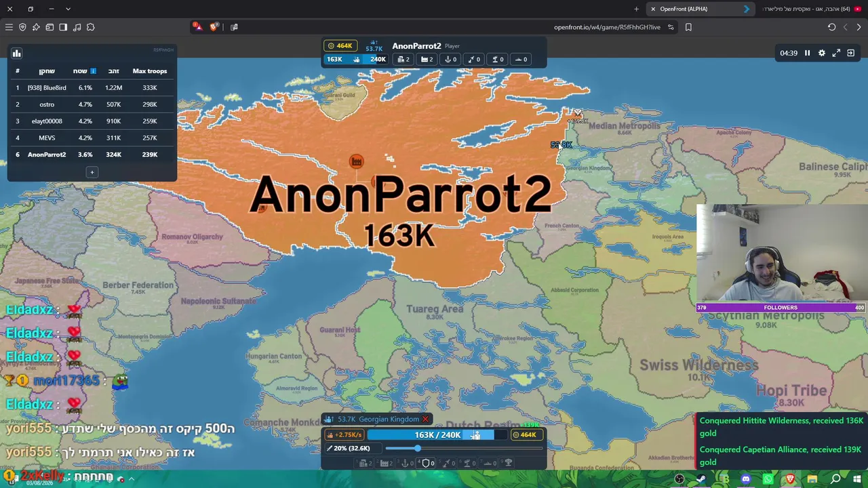Open the media playlist music icon
Image resolution: width=868 pixels, height=488 pixels.
77,27
